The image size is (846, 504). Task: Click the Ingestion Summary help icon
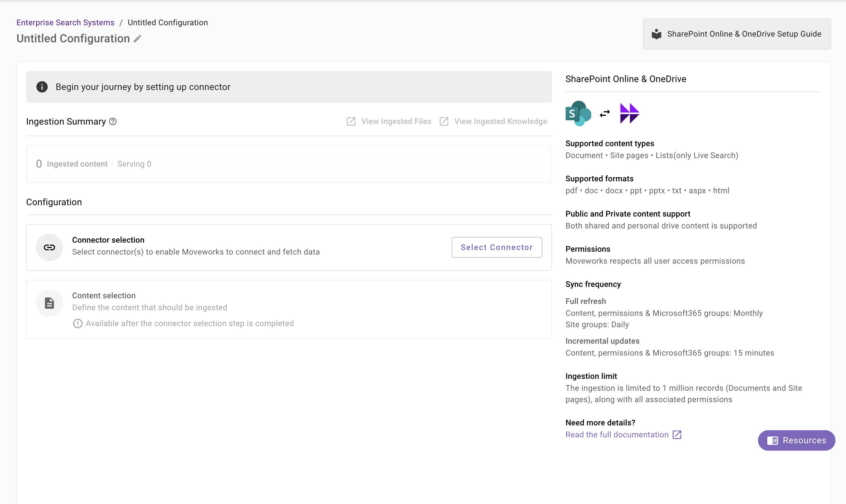click(x=113, y=121)
